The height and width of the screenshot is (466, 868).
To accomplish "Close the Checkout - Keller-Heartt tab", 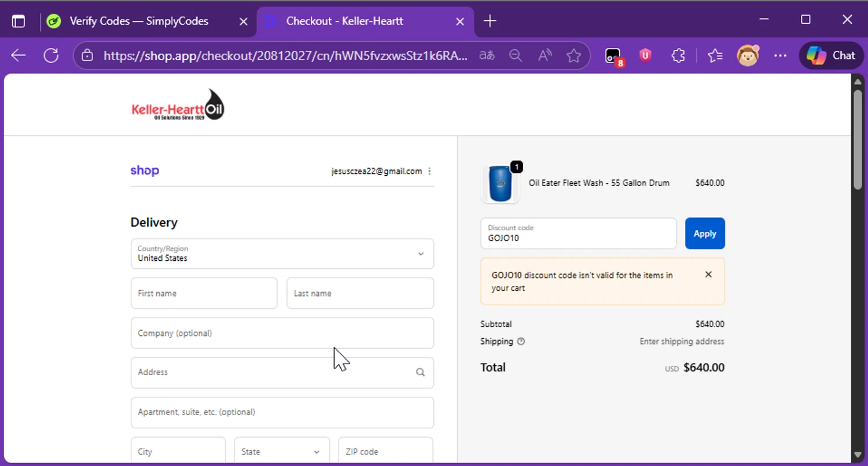I will 460,21.
